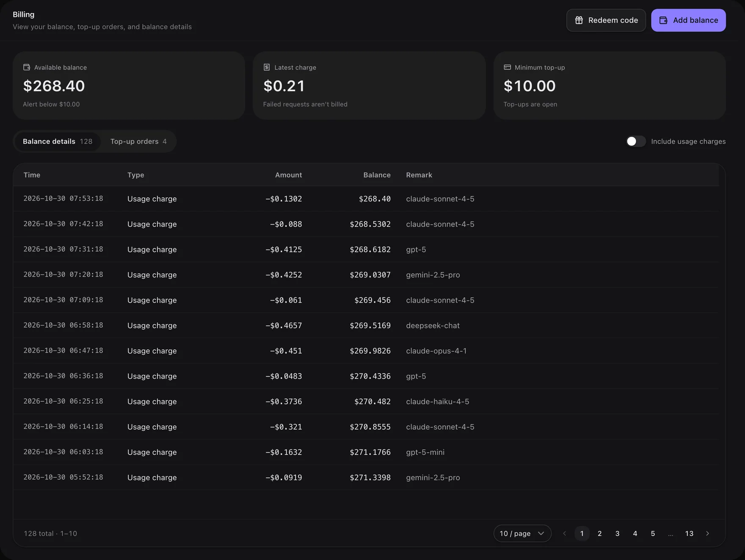Jump to page 2
This screenshot has width=745, height=560.
click(x=600, y=533)
